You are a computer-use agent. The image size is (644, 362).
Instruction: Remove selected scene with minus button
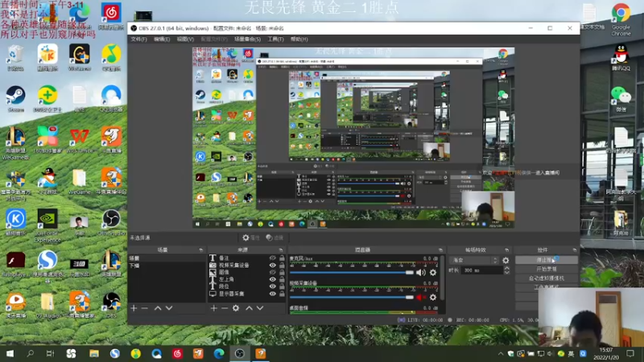tap(145, 308)
